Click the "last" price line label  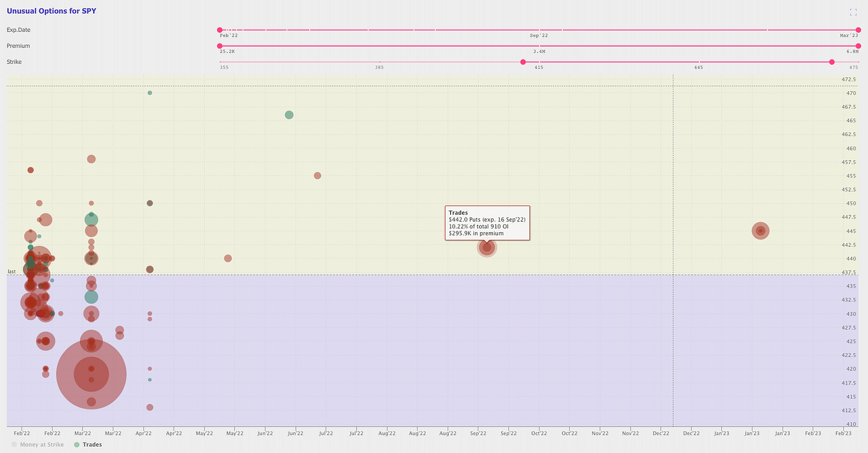(x=11, y=272)
